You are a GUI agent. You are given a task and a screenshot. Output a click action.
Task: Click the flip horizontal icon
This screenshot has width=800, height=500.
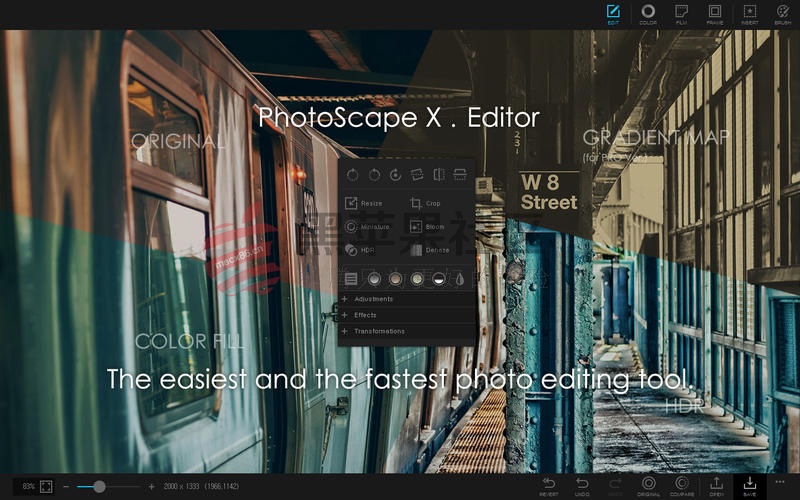pyautogui.click(x=439, y=175)
